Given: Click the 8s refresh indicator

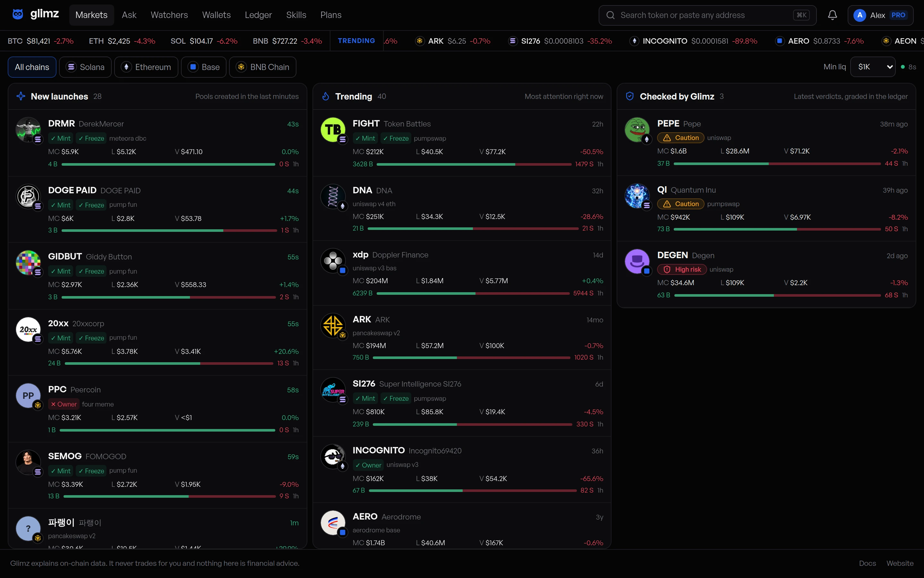Looking at the screenshot, I should [908, 67].
